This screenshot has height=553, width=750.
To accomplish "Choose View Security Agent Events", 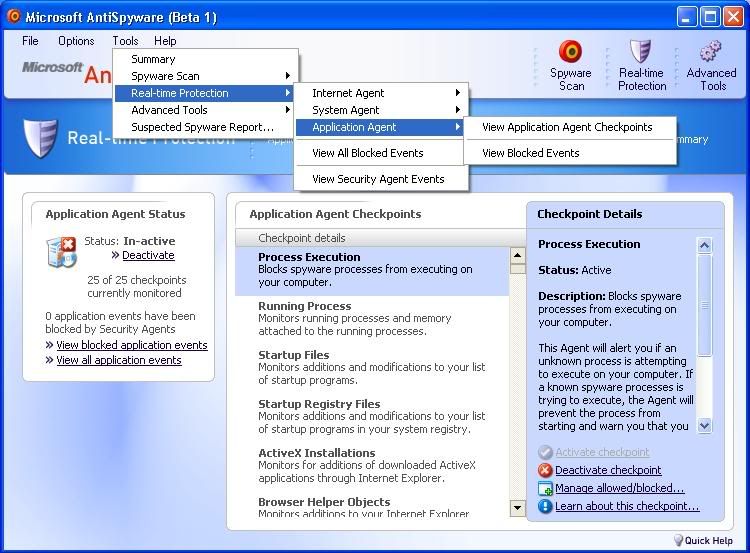I will click(x=381, y=179).
